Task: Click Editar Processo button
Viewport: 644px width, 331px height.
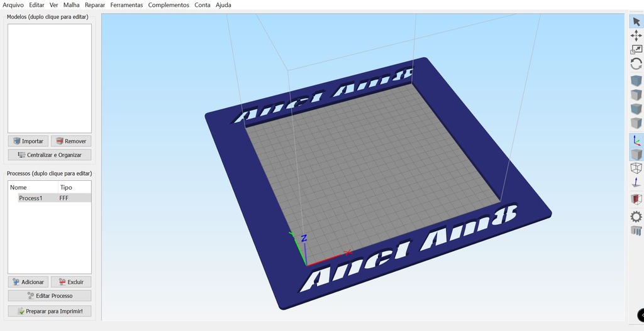Action: point(49,296)
